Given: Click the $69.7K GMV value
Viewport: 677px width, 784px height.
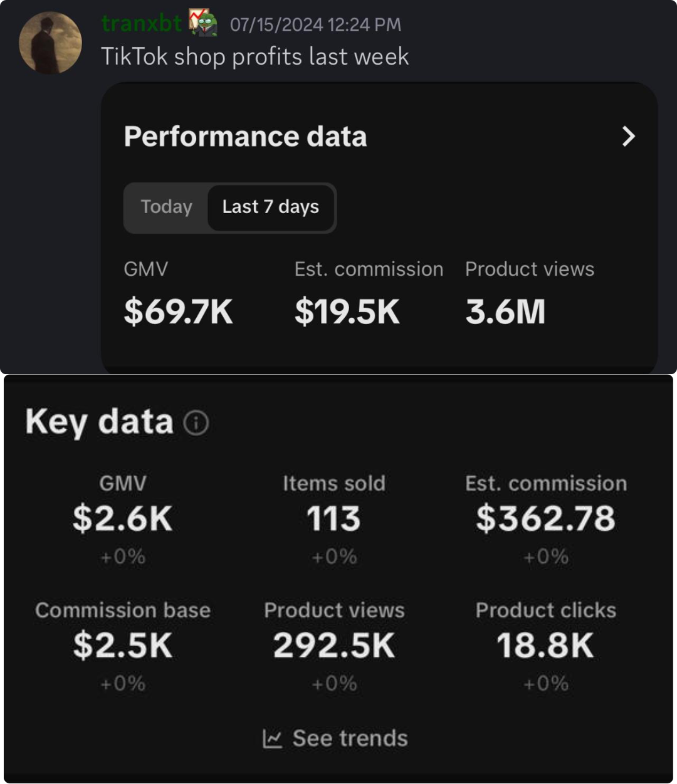Looking at the screenshot, I should click(178, 311).
